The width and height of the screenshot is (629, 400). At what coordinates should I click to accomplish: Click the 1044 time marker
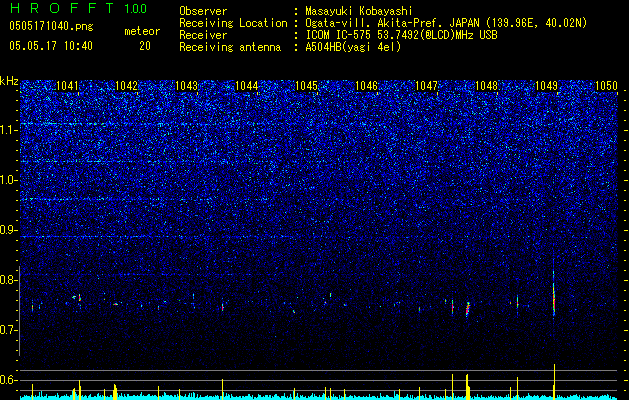[x=246, y=86]
